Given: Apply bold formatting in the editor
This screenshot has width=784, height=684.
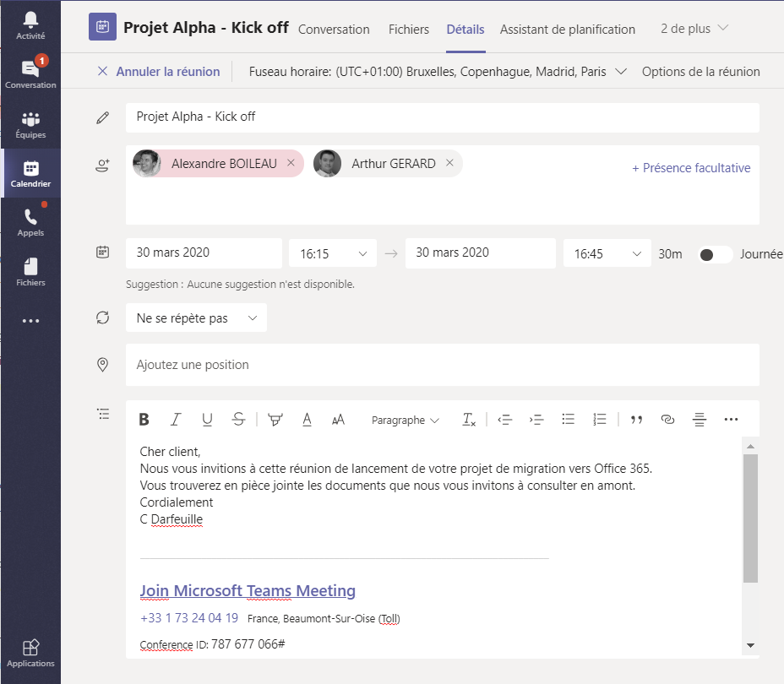Looking at the screenshot, I should (x=144, y=420).
